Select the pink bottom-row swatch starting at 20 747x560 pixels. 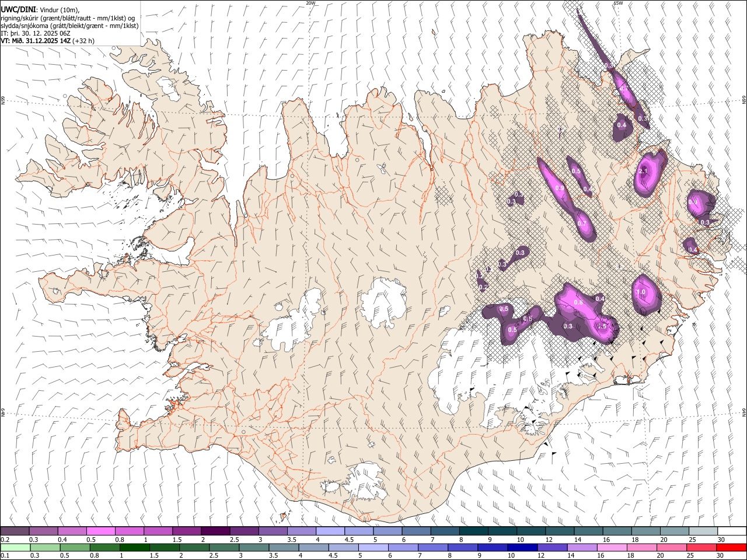(x=671, y=547)
